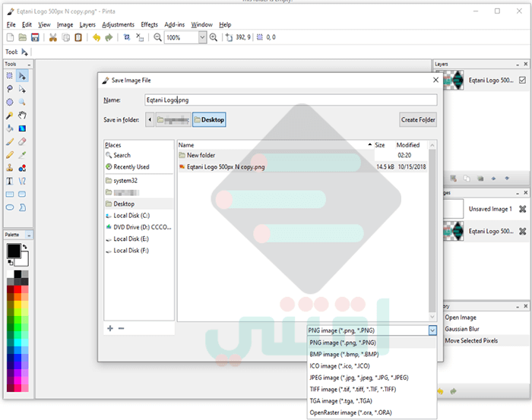532x420 pixels.
Task: Choose BMP image from file type list
Action: click(x=372, y=354)
